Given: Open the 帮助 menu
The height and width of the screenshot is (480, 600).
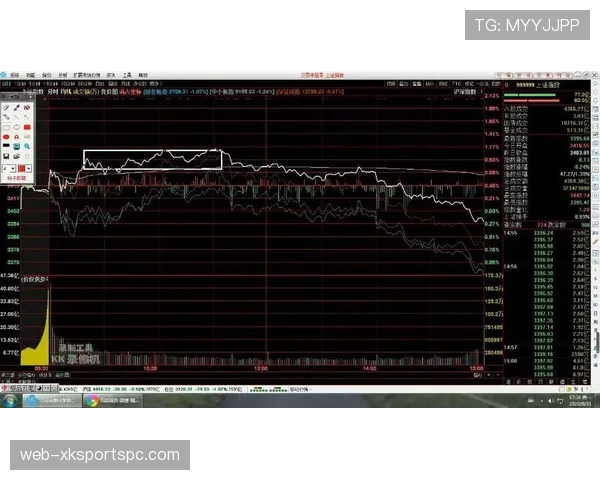Looking at the screenshot, I should coord(143,75).
